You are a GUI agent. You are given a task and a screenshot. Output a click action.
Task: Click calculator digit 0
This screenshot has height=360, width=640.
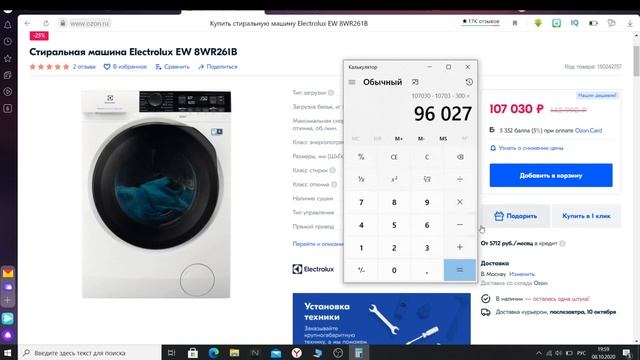tap(394, 270)
